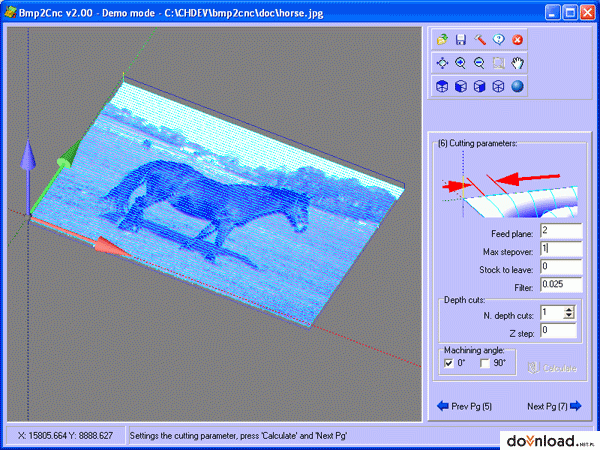Screen dimensions: 600x450
Task: Switch to shaded sphere render mode
Action: pos(517,86)
